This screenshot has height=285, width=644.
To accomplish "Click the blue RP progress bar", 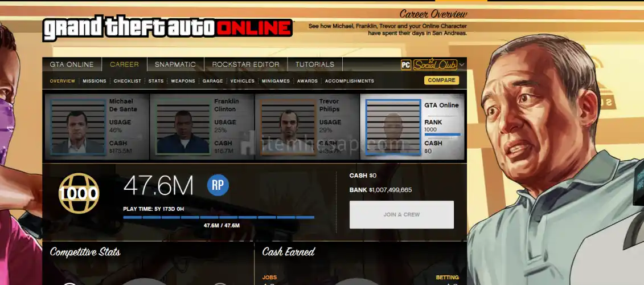I will [218, 217].
